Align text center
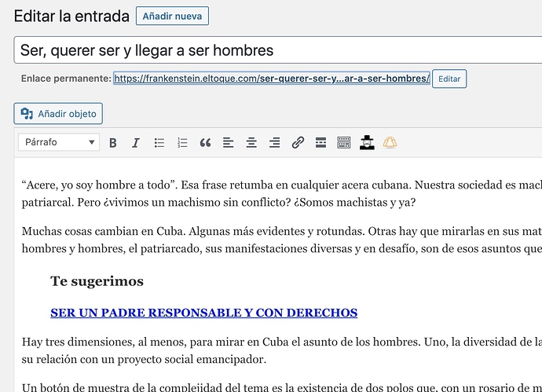The width and height of the screenshot is (542, 392). click(x=251, y=142)
